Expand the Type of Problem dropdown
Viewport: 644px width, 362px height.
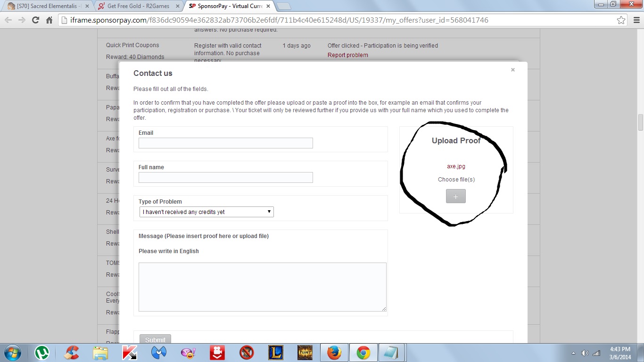pos(206,212)
